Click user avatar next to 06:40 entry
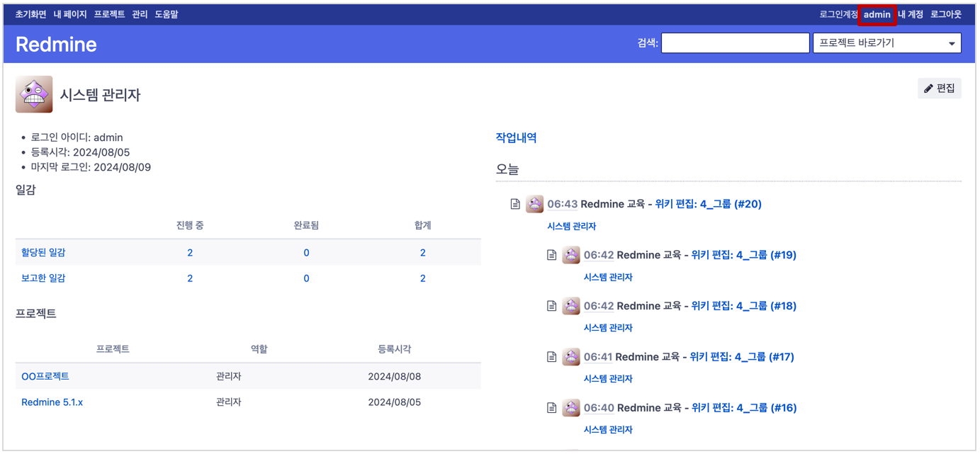 coord(571,408)
